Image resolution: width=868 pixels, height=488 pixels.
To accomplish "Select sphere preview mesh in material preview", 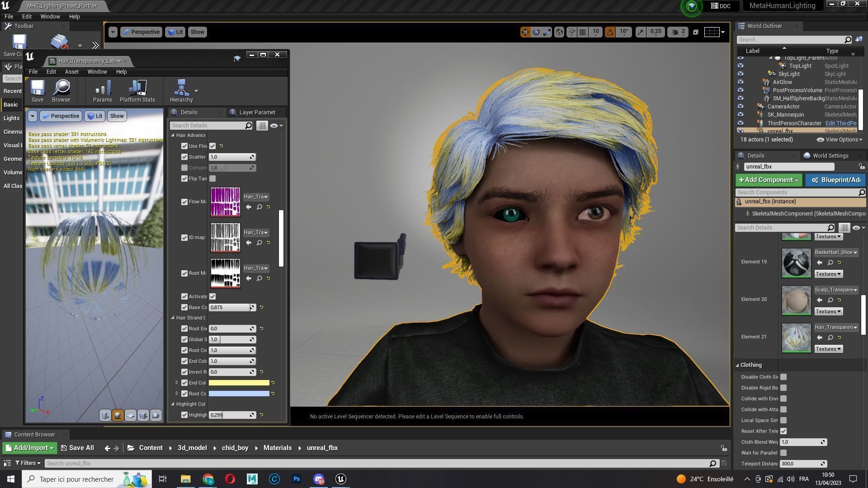I will [x=118, y=415].
